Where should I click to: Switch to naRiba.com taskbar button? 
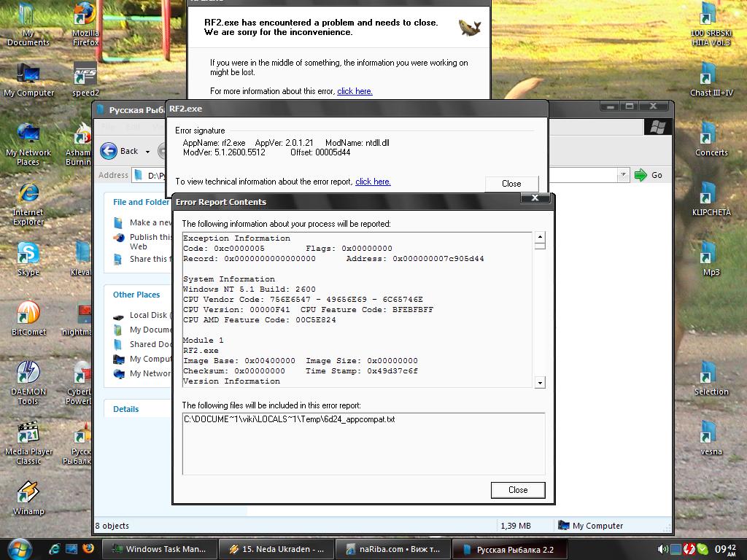393,549
